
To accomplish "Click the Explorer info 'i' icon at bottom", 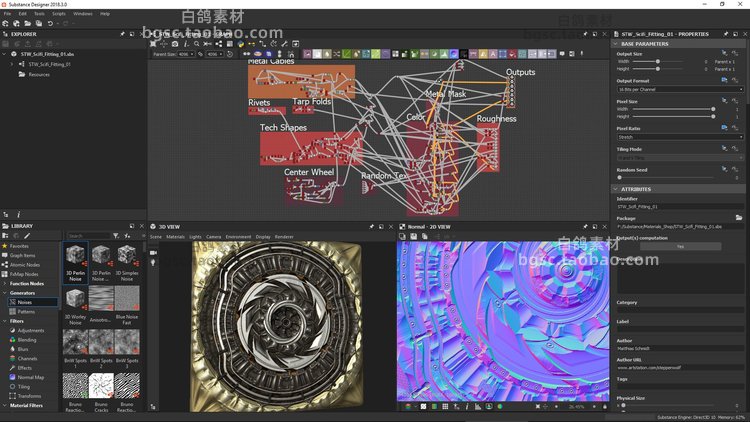I will pyautogui.click(x=19, y=215).
